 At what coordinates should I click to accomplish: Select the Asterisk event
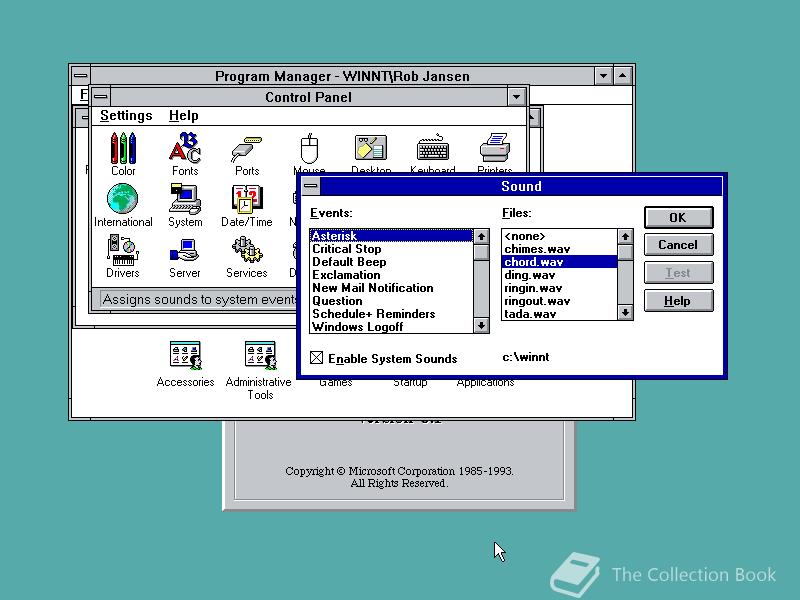[391, 236]
